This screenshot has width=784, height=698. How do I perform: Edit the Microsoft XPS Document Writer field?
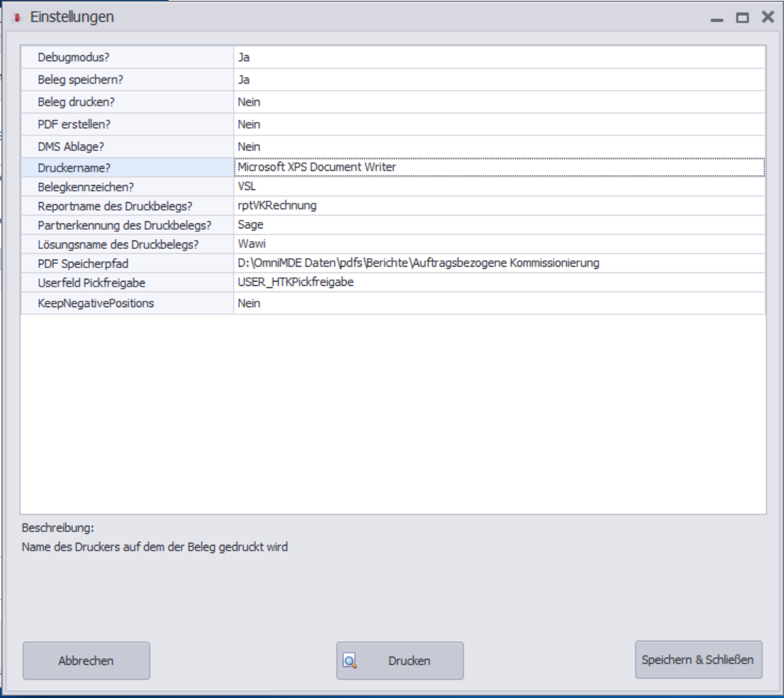click(x=499, y=167)
